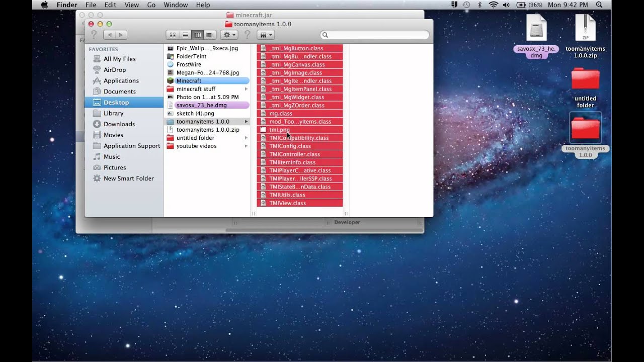Select TMIConfig.class file
Screen dimensions: 644x362
click(x=300, y=146)
